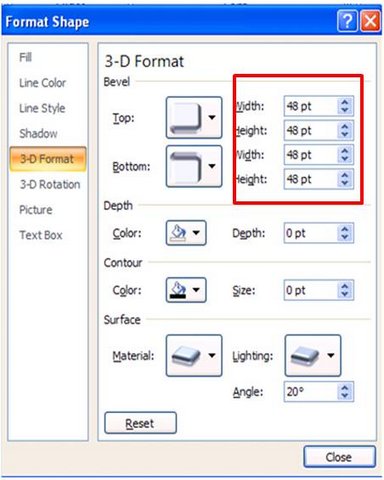This screenshot has width=384, height=480.
Task: Click the Help question mark icon
Action: pyautogui.click(x=347, y=22)
